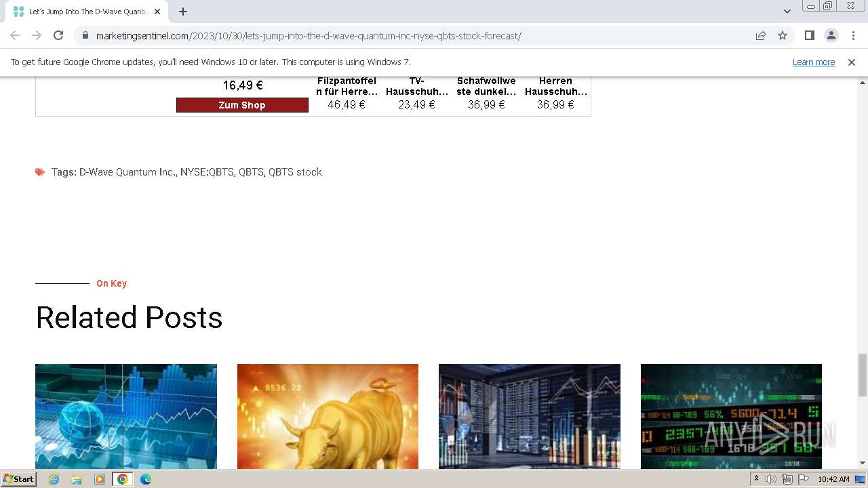Open the Filzpantoffeln für Herren product ad
The image size is (868, 488).
coord(347,93)
